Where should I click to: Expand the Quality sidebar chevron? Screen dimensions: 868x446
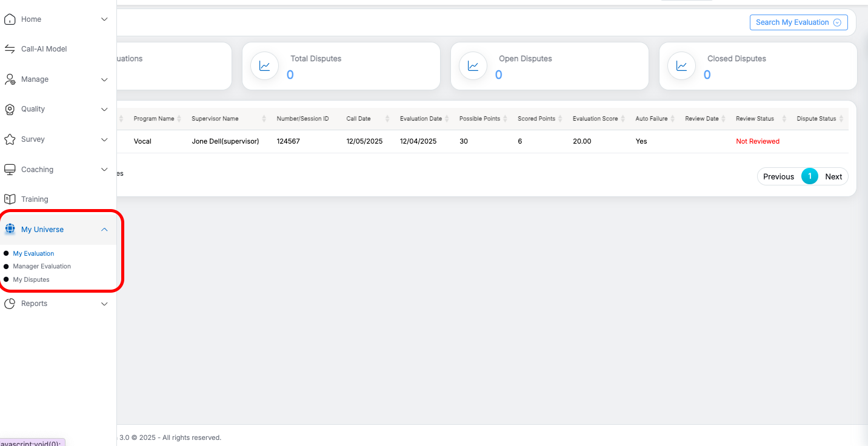[104, 110]
